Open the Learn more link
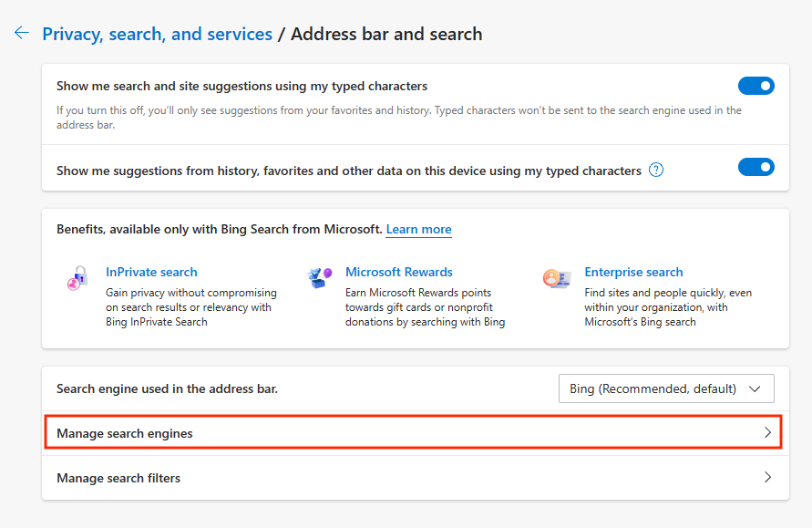 (x=418, y=230)
